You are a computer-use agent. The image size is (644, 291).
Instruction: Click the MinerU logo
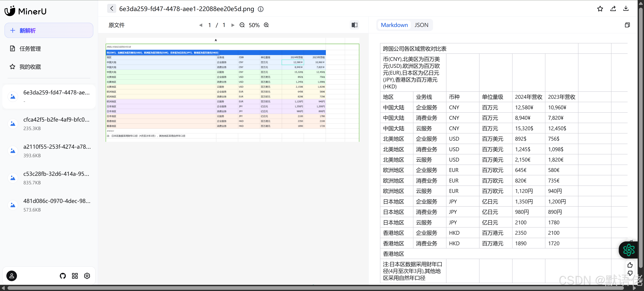click(25, 11)
